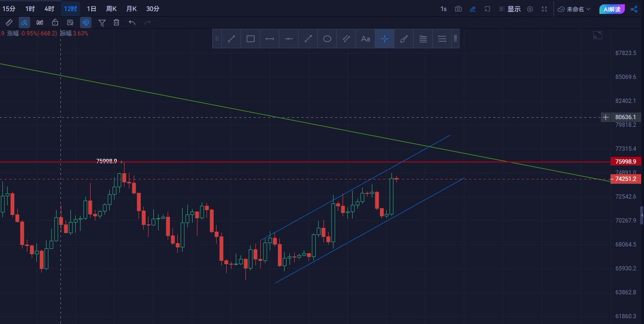Select the parallel channel tool
The image size is (644, 324).
(x=346, y=39)
